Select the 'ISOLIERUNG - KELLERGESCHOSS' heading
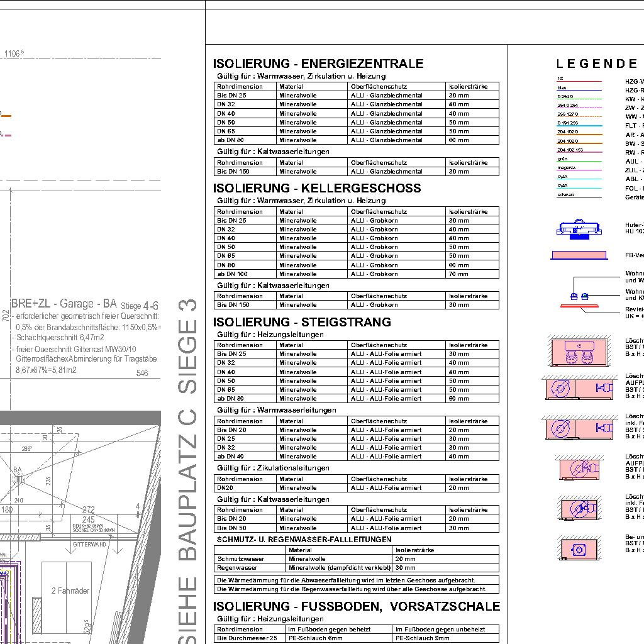The width and height of the screenshot is (644, 644). click(317, 188)
